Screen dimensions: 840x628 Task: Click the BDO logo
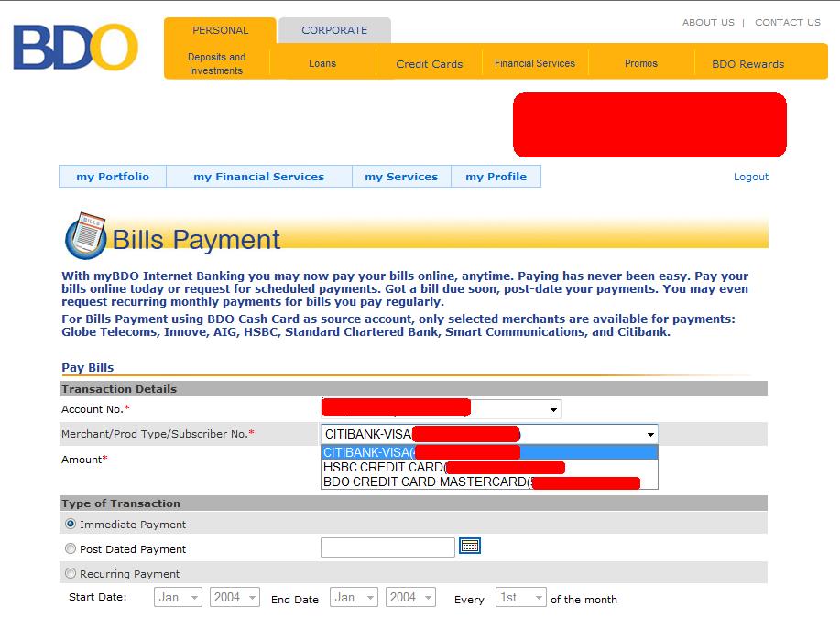click(75, 47)
